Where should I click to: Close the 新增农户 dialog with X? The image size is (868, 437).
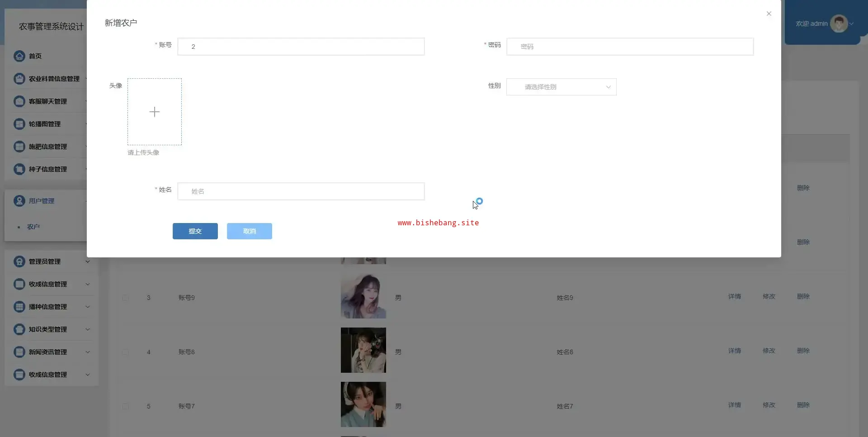pos(769,14)
